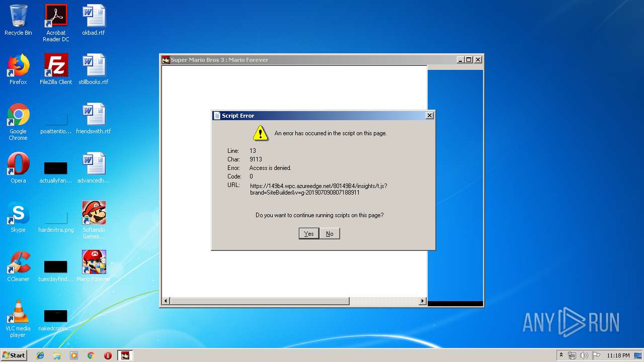This screenshot has width=644, height=362.
Task: Click Opera icon in taskbar
Action: (108, 355)
